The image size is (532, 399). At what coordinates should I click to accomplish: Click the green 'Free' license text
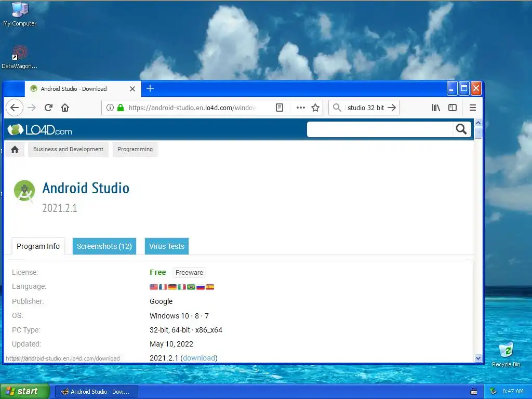coord(158,272)
